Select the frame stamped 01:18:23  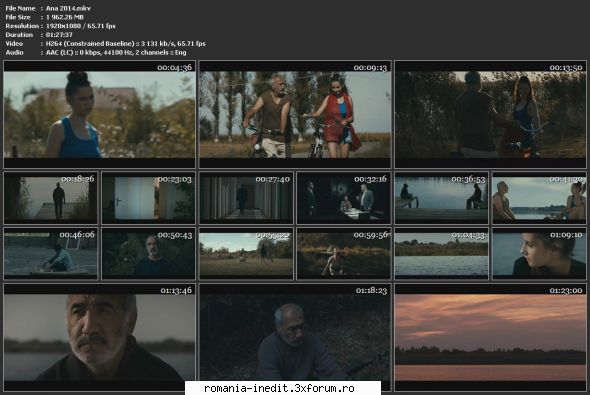[x=295, y=337]
